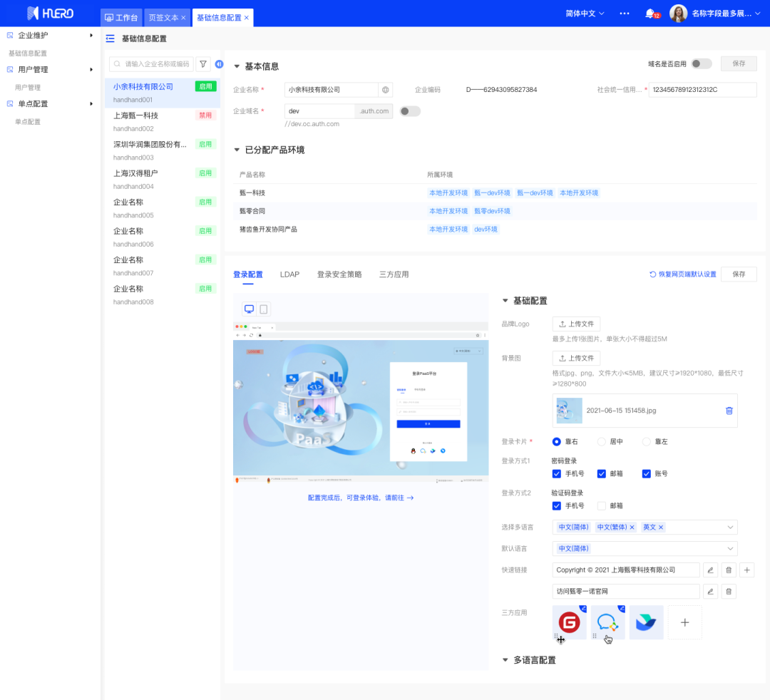Delete the uploaded background image file
This screenshot has width=770, height=700.
(729, 411)
